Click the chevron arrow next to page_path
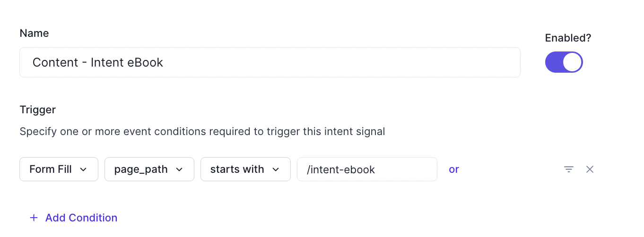 click(180, 169)
